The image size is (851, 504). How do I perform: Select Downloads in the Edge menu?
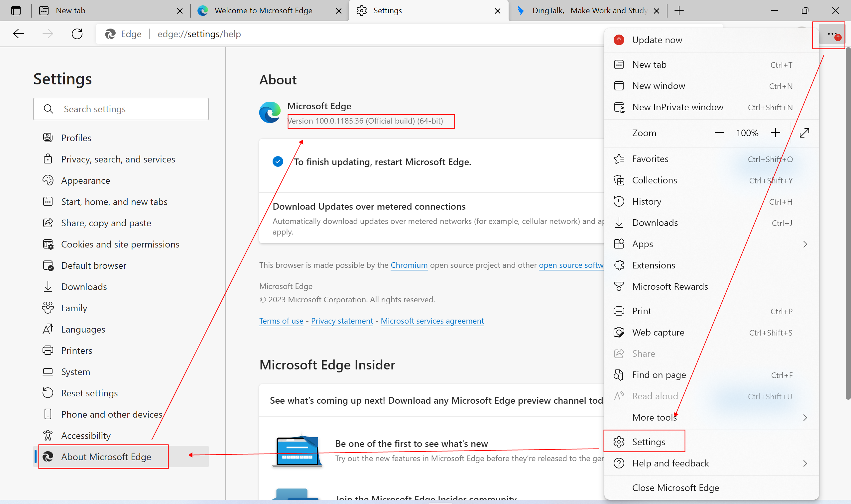[x=712, y=223]
